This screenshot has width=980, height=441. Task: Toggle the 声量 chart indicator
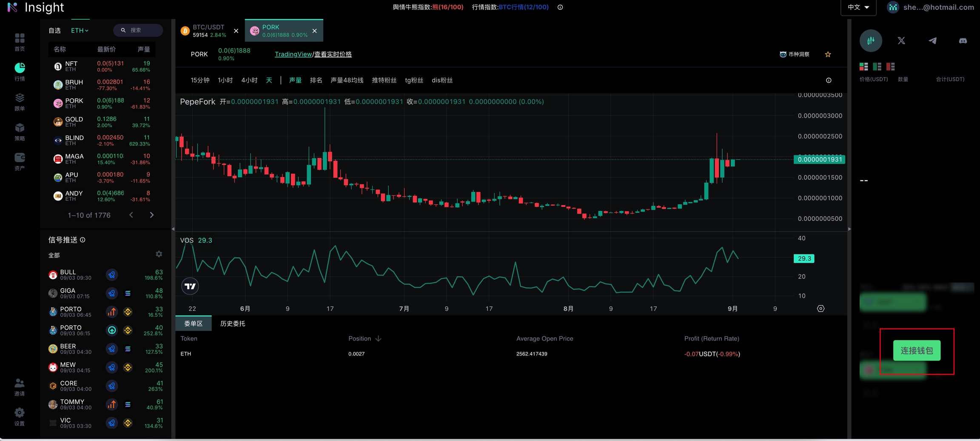[295, 80]
